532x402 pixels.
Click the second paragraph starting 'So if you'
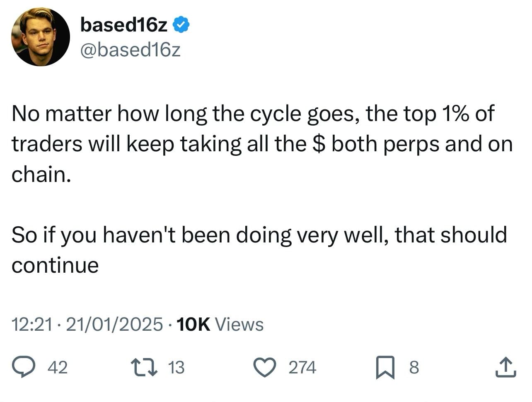click(x=259, y=235)
